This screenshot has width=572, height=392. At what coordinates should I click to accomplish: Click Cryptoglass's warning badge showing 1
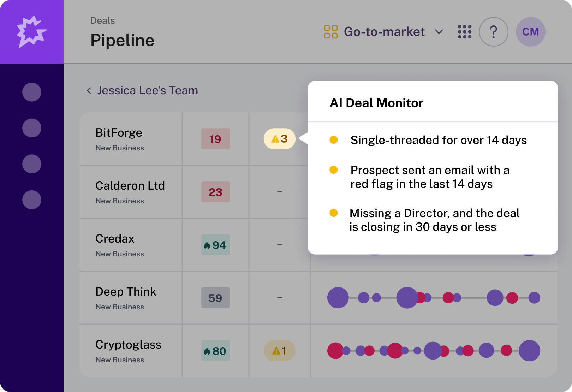(x=279, y=351)
